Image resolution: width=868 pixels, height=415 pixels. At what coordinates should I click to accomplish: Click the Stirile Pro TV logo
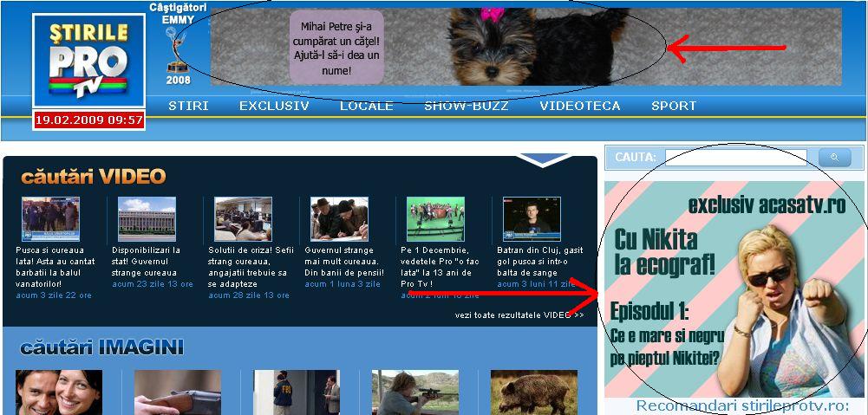click(88, 62)
